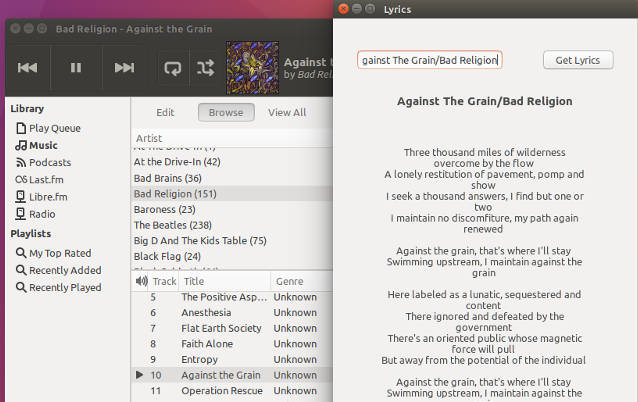Click the Music note icon
Image resolution: width=638 pixels, height=402 pixels.
21,145
